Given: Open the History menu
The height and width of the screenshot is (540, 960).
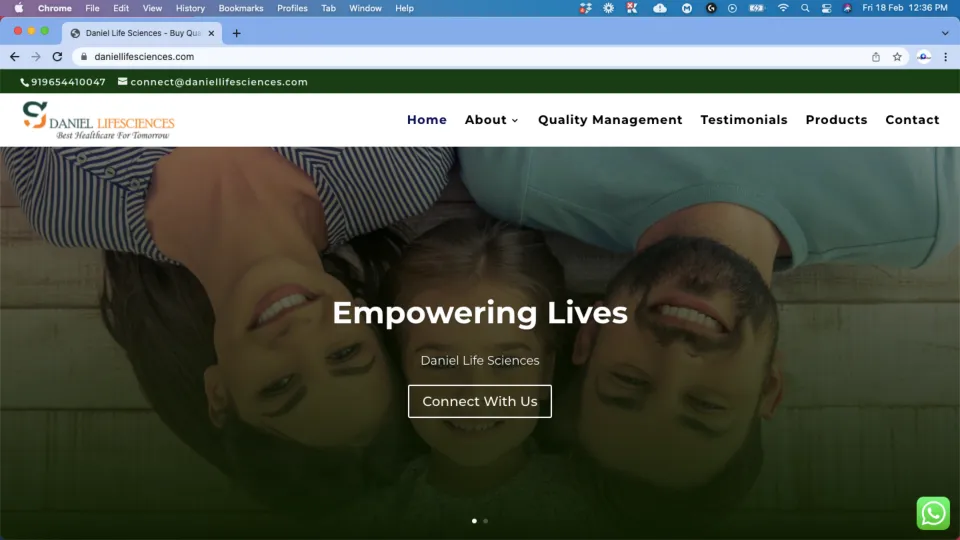Looking at the screenshot, I should pyautogui.click(x=190, y=8).
